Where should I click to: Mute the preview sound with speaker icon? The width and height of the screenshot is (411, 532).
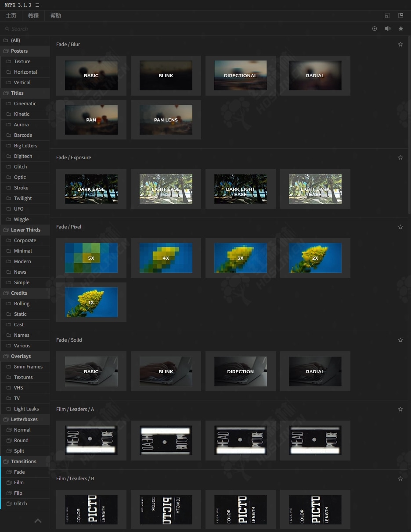click(x=388, y=29)
